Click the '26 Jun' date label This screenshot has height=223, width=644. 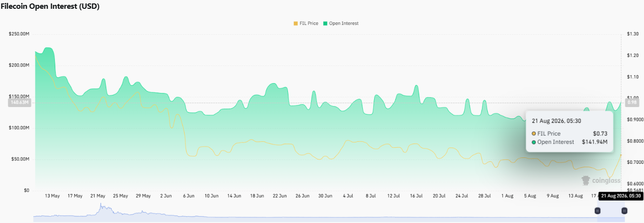[302, 196]
